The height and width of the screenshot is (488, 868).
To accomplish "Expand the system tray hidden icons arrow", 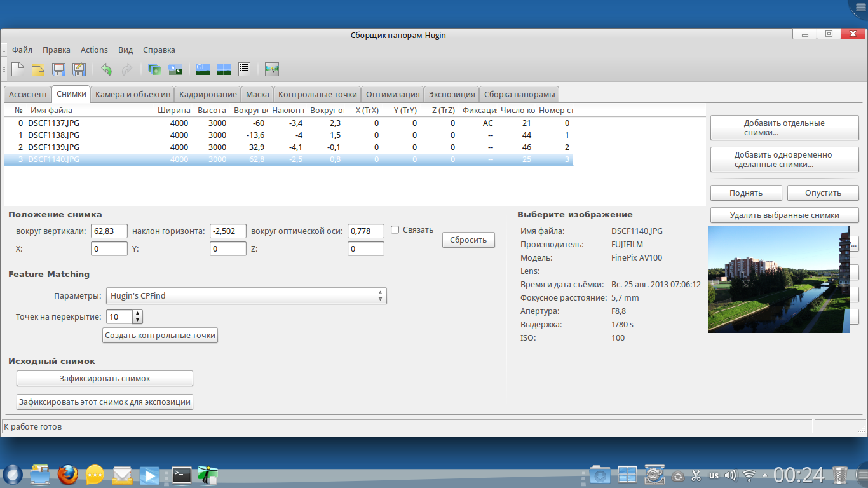I will [765, 475].
